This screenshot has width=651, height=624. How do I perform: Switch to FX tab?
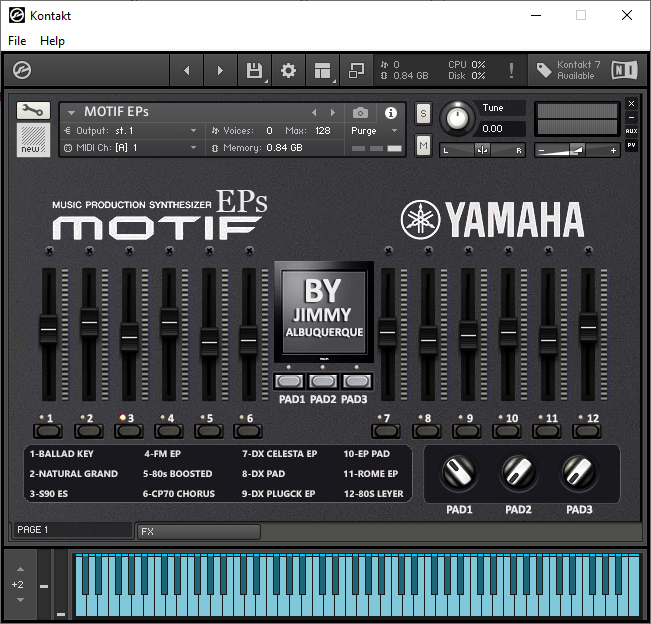(x=199, y=532)
